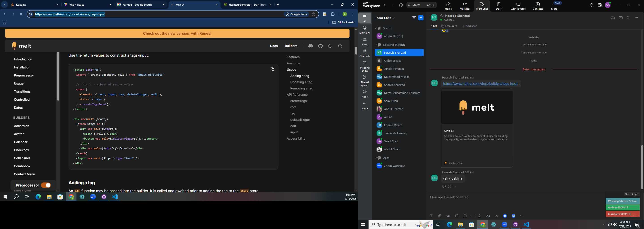Open the Zoom calendar panel icon

(x=600, y=5)
